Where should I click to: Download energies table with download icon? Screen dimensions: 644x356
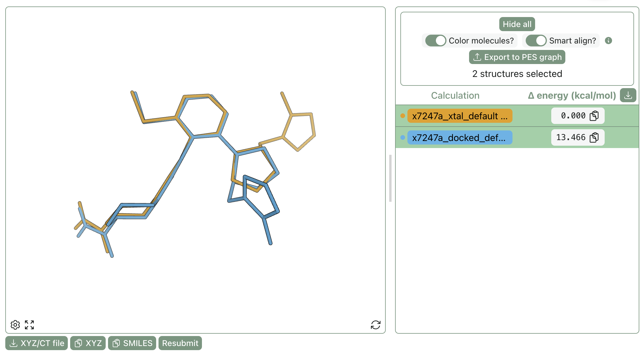628,95
